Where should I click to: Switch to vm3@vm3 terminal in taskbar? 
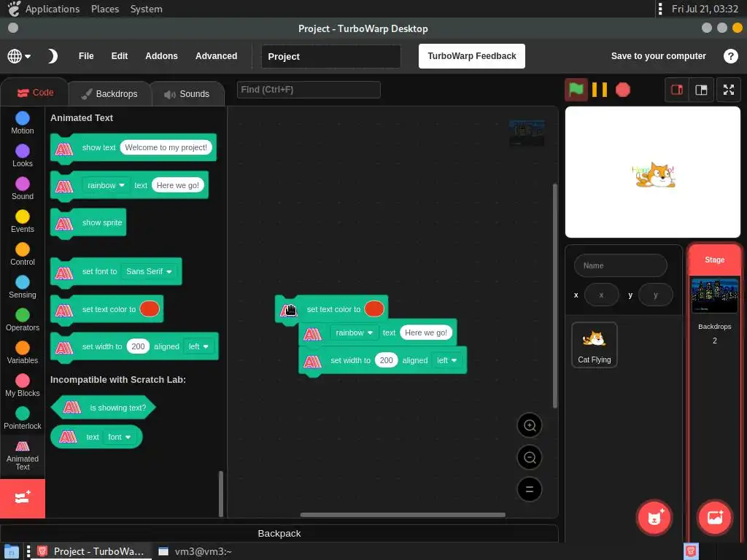point(196,551)
